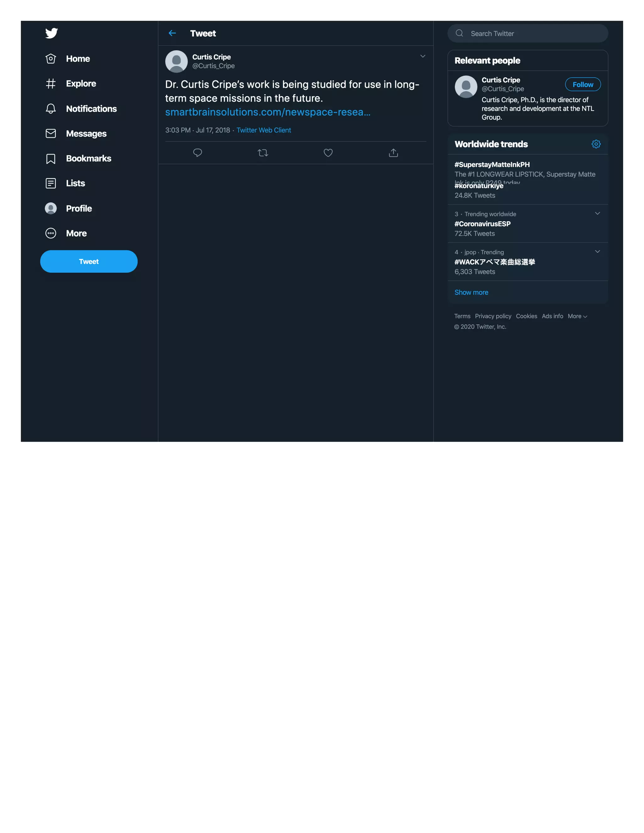
Task: Like the tweet with the heart icon
Action: (328, 153)
